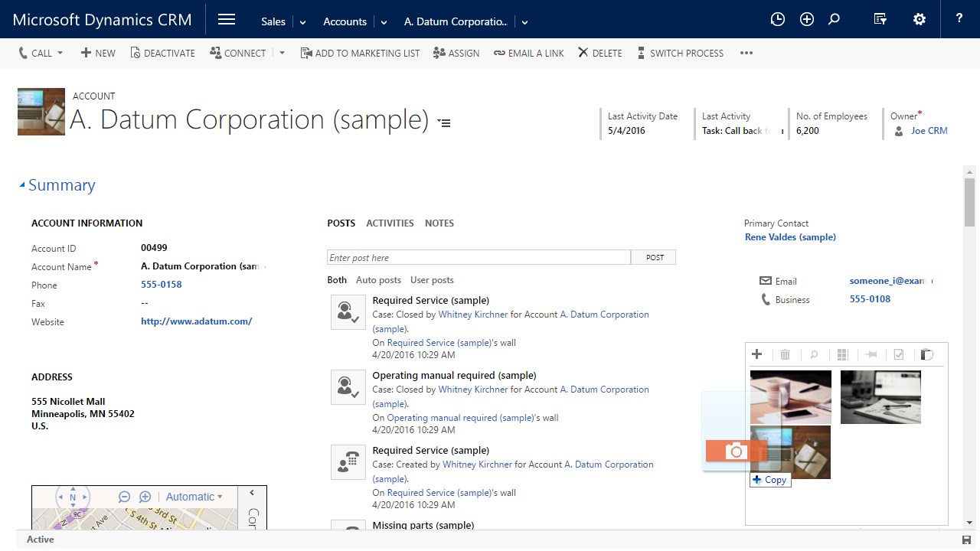Click ADD TO MARKETING LIST command

click(x=360, y=53)
